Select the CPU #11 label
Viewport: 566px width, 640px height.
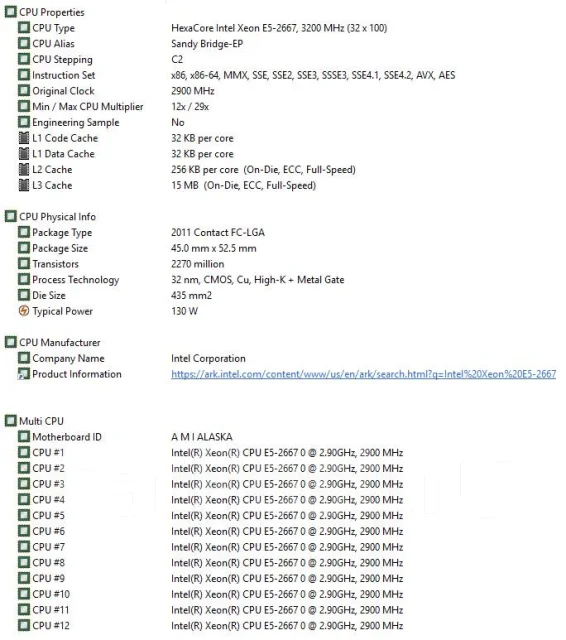tap(51, 609)
